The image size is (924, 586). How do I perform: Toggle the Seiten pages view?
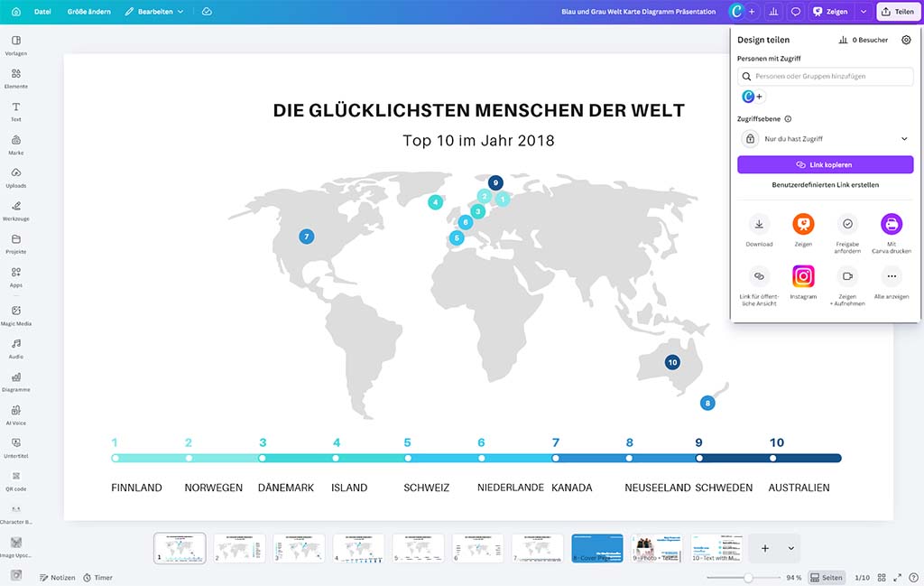827,578
